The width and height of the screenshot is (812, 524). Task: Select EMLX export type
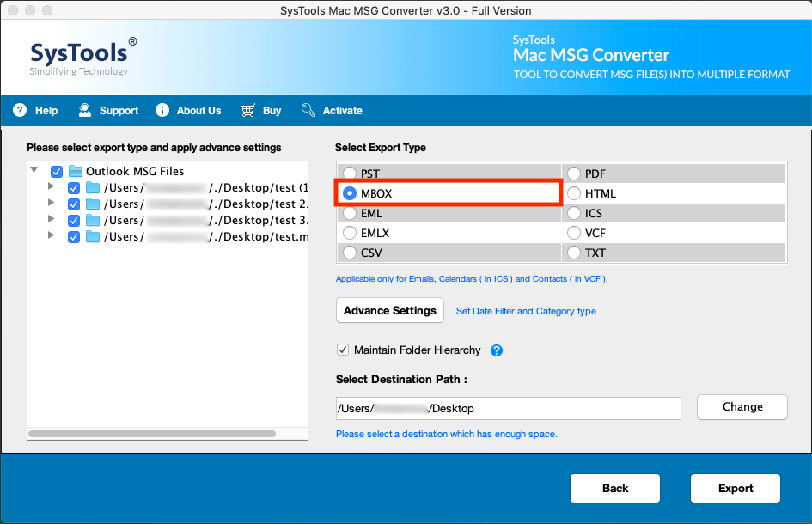pyautogui.click(x=350, y=233)
